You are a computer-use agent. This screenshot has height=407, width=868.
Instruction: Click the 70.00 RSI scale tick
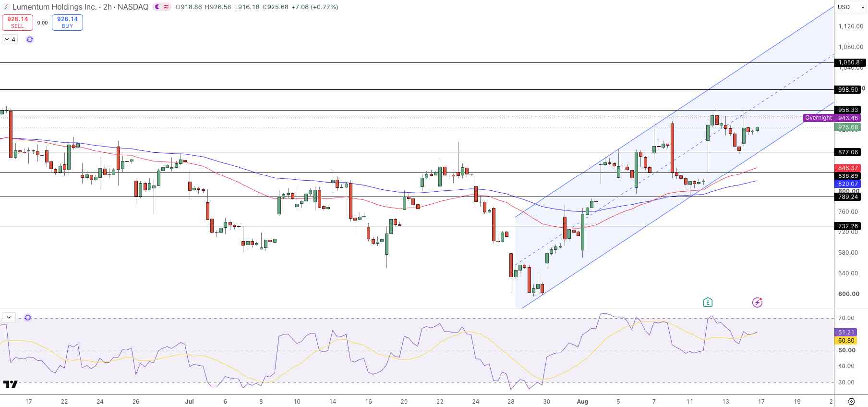click(846, 318)
